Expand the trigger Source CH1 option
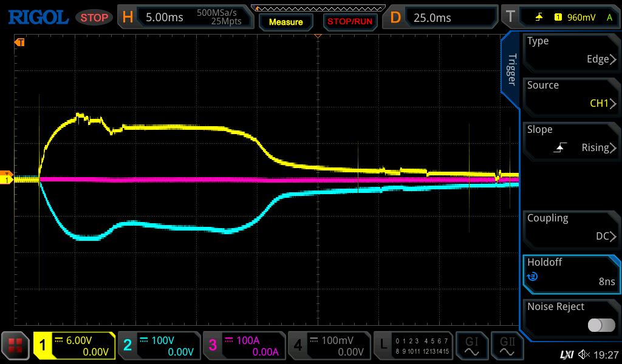Image resolution: width=622 pixels, height=364 pixels. coord(571,95)
